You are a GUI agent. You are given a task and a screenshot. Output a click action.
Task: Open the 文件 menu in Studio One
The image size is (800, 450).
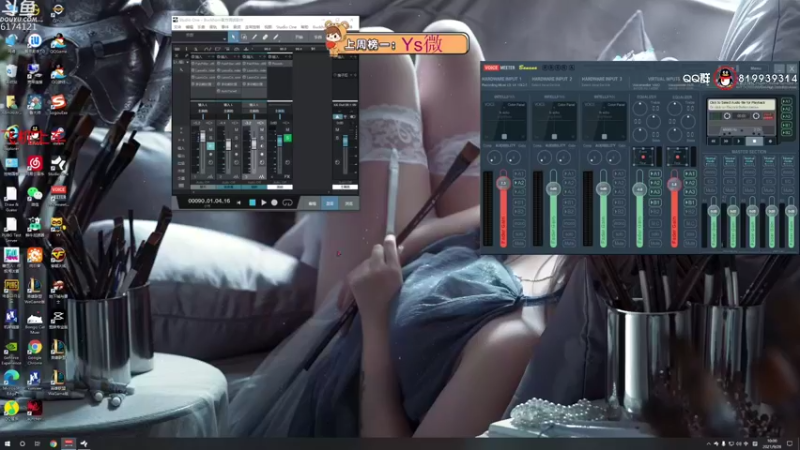[x=178, y=27]
